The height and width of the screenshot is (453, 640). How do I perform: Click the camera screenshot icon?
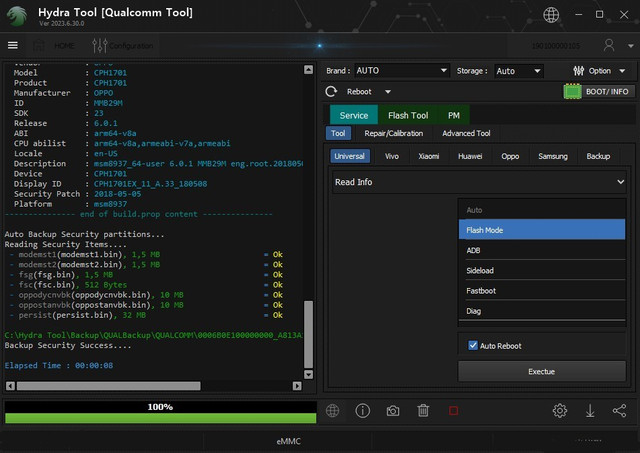tap(393, 411)
